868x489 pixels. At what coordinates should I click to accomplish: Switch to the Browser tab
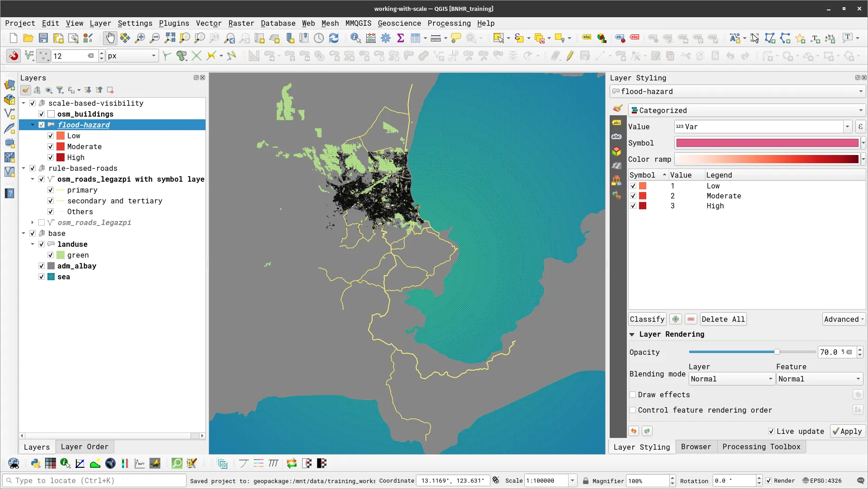[696, 447]
